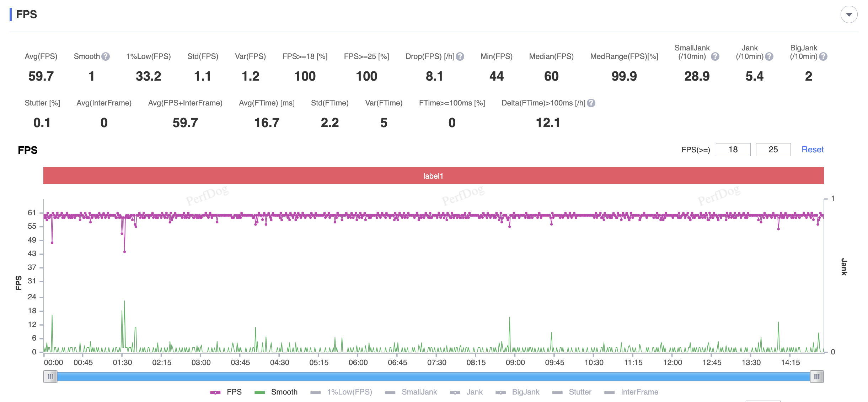Screen dimensions: 868x402
Task: Collapse the FPS section with arrow
Action: point(849,15)
